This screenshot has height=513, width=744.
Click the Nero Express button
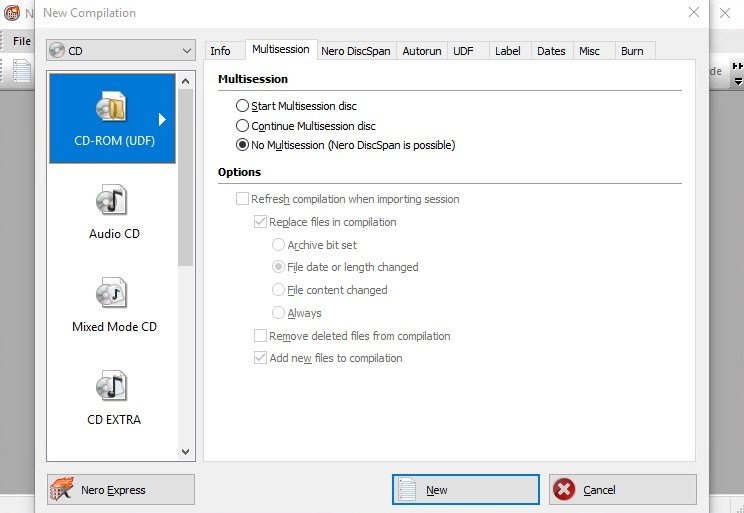(x=121, y=489)
